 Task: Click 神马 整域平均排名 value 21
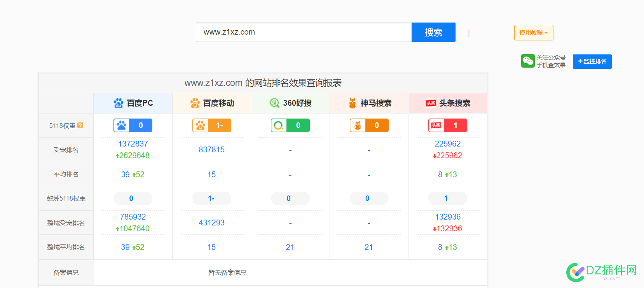369,247
